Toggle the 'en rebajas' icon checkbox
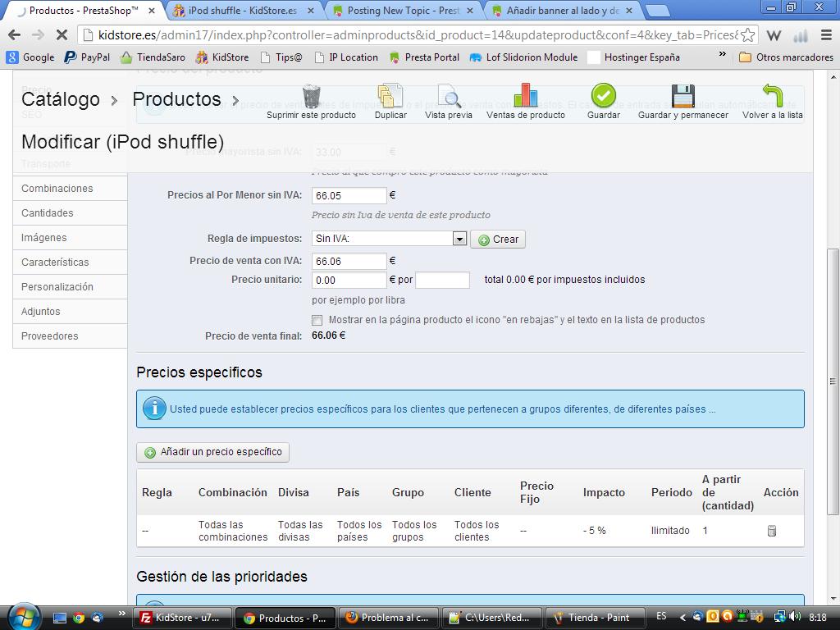The image size is (840, 630). 317,321
